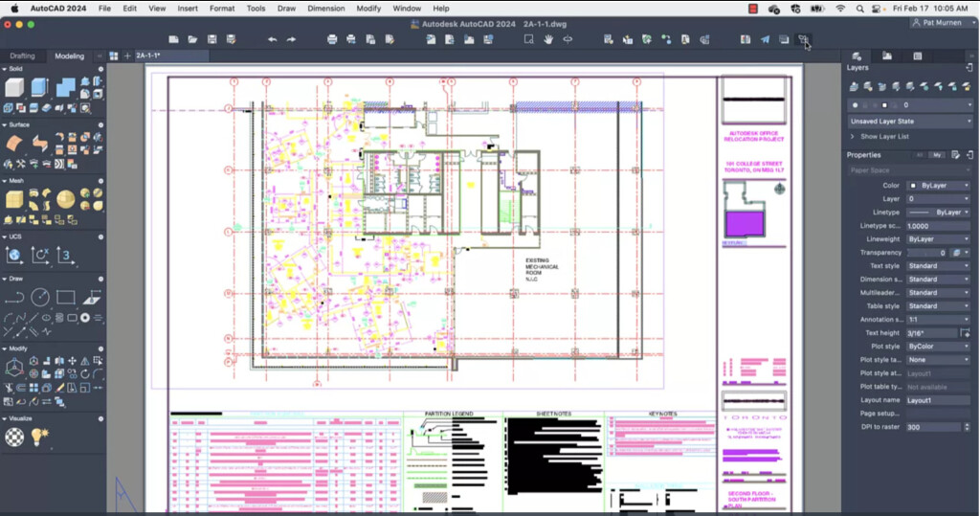
Task: Click the Pan hand tool in toolbar
Action: coord(548,39)
